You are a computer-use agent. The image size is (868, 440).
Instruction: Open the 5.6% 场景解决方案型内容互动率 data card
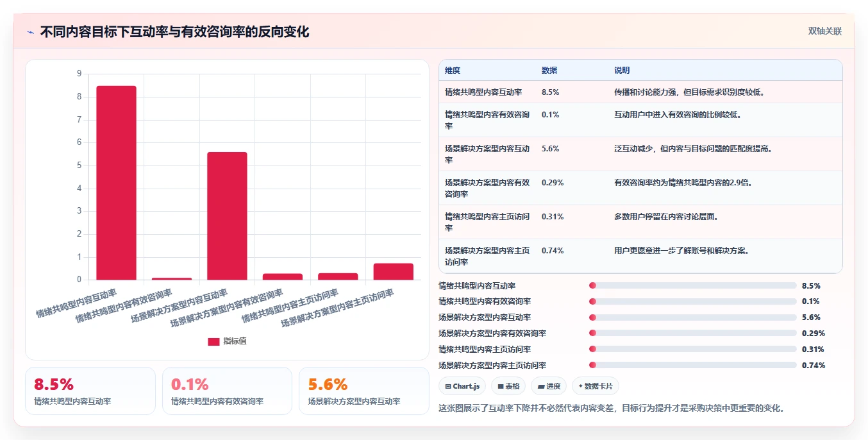(364, 391)
